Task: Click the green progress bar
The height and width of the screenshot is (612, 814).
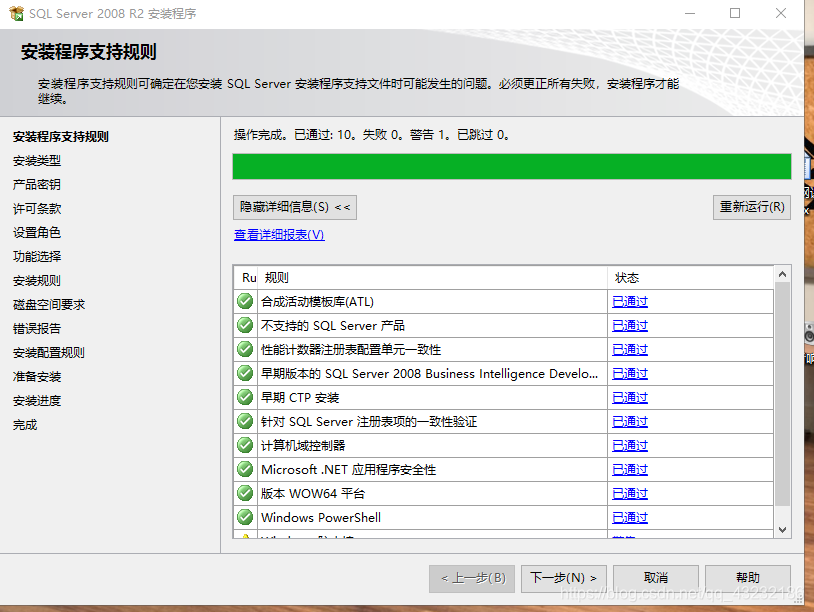Action: point(510,166)
